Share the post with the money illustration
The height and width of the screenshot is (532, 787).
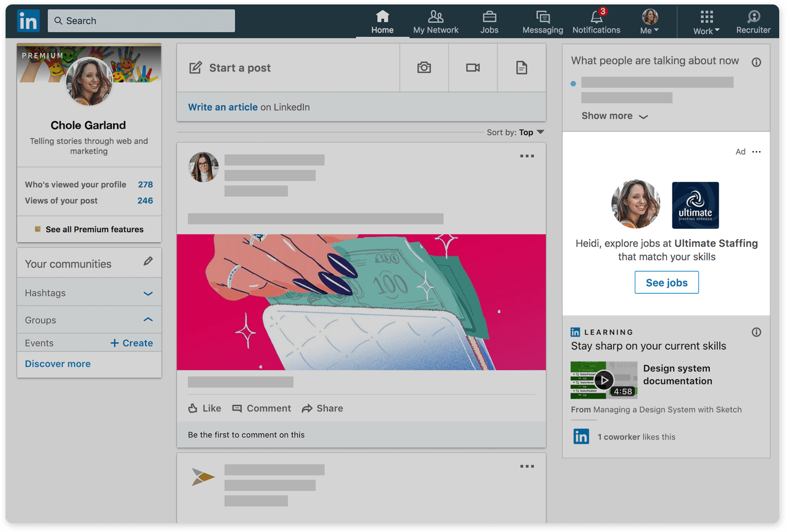(x=322, y=408)
